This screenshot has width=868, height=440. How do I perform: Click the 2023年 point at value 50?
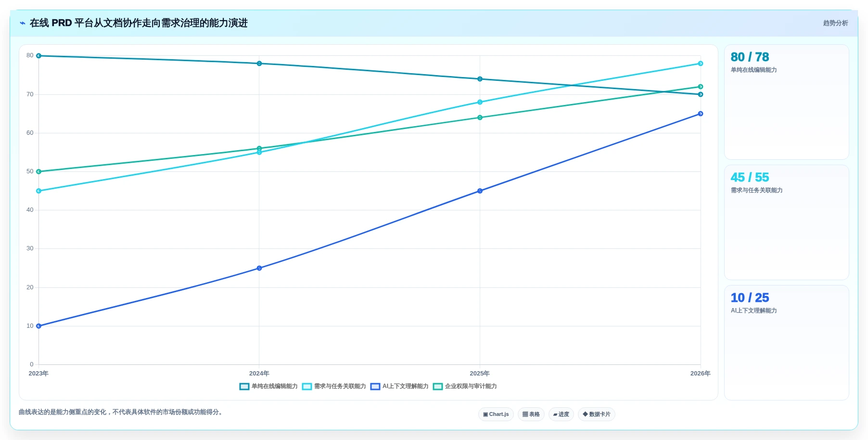38,171
